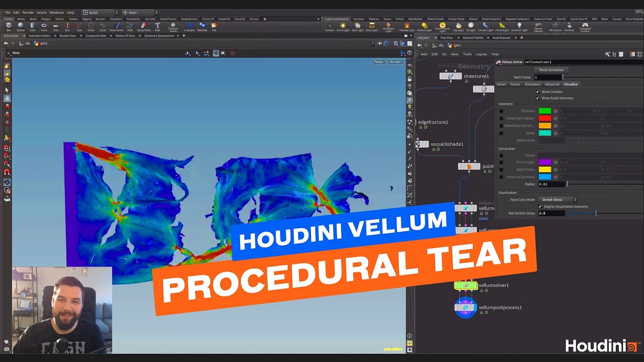Switch to the Geometry Spreadsheet tab
This screenshot has height=362, width=644.
point(159,36)
